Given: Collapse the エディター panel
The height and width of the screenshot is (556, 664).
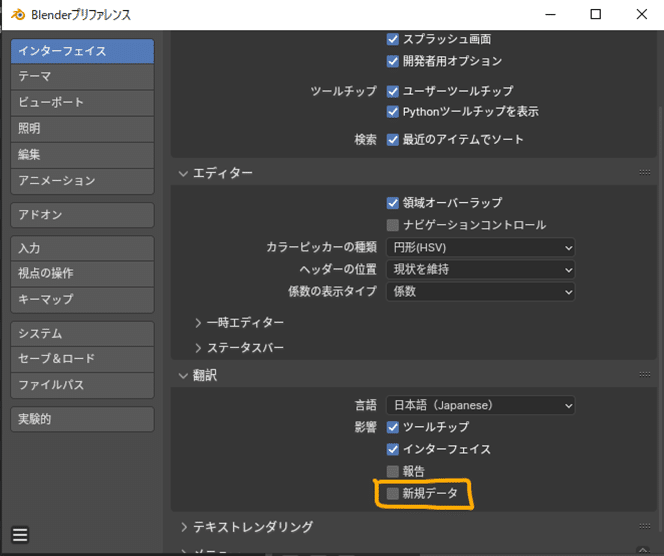Looking at the screenshot, I should point(183,173).
